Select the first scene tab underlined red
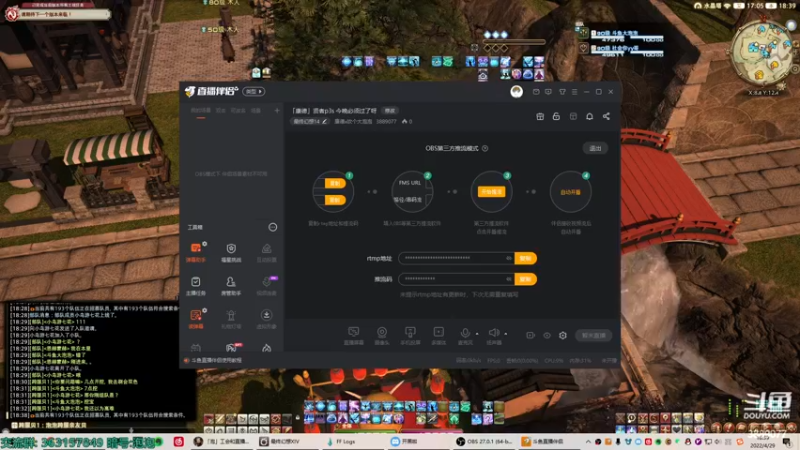Image resolution: width=800 pixels, height=450 pixels. tap(201, 111)
